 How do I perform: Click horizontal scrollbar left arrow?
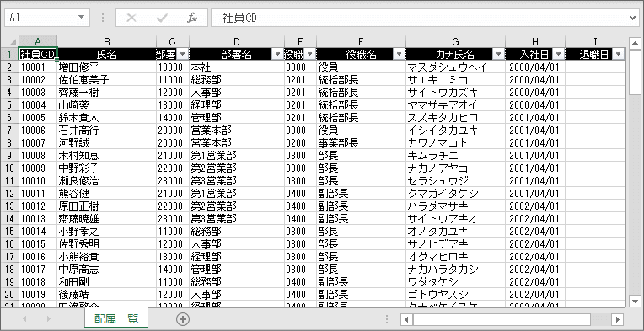click(x=406, y=319)
